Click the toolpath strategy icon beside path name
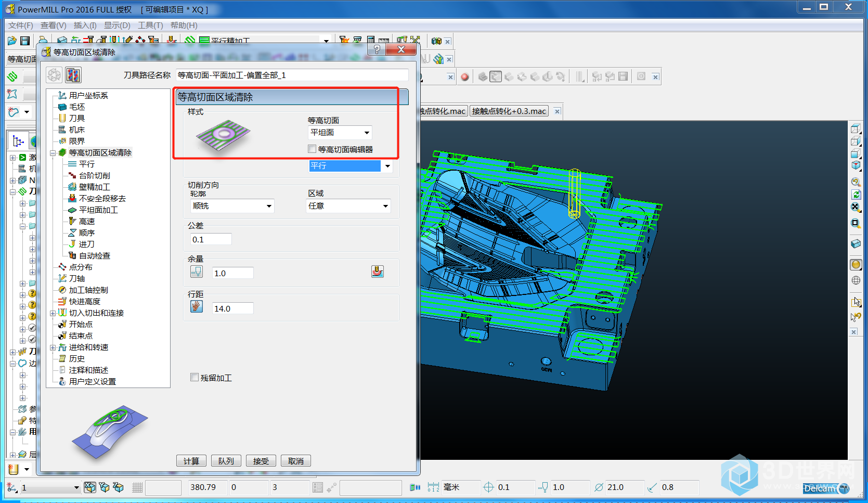This screenshot has height=503, width=868. 73,75
